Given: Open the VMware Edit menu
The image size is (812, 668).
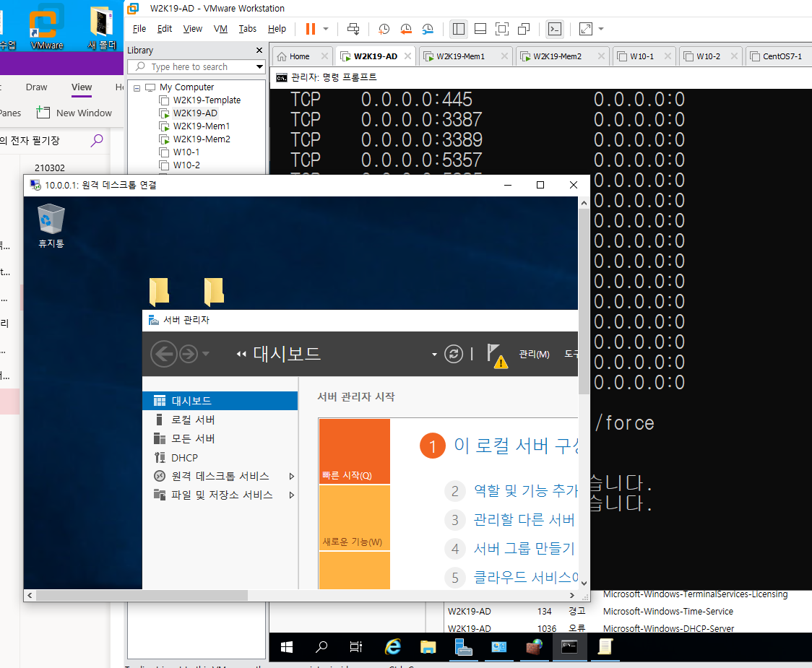Looking at the screenshot, I should pyautogui.click(x=165, y=29).
